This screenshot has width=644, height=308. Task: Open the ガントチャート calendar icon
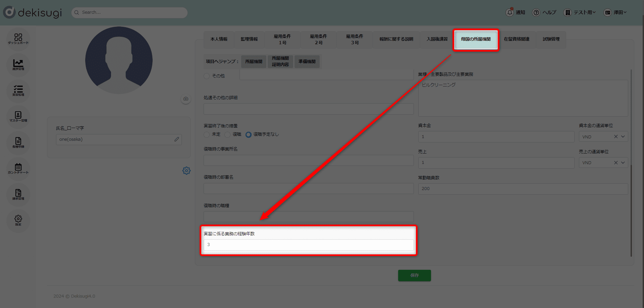tap(18, 168)
